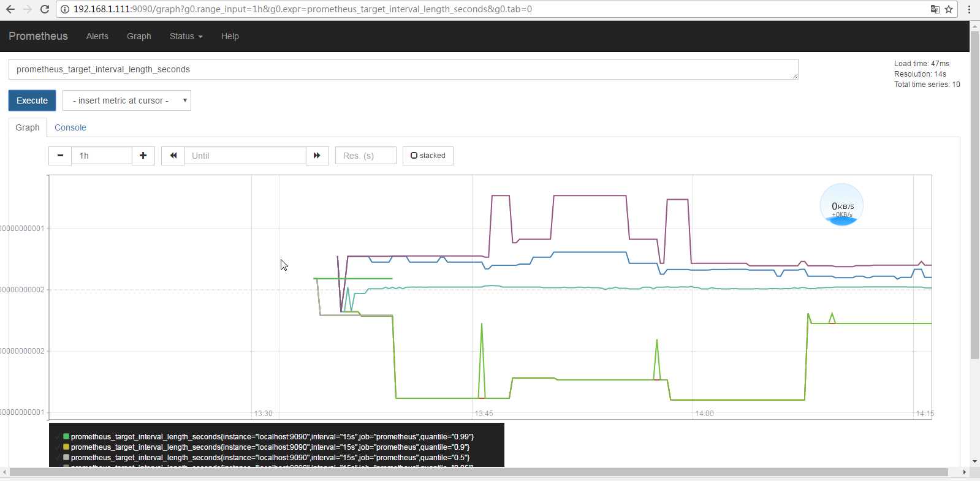Increase the time range with the plus button
980x481 pixels.
[143, 156]
